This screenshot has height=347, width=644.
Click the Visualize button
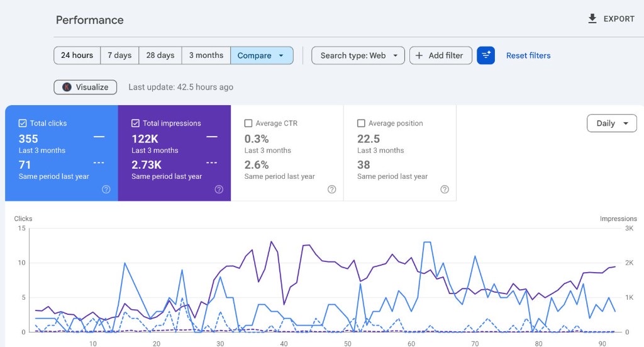coord(86,87)
